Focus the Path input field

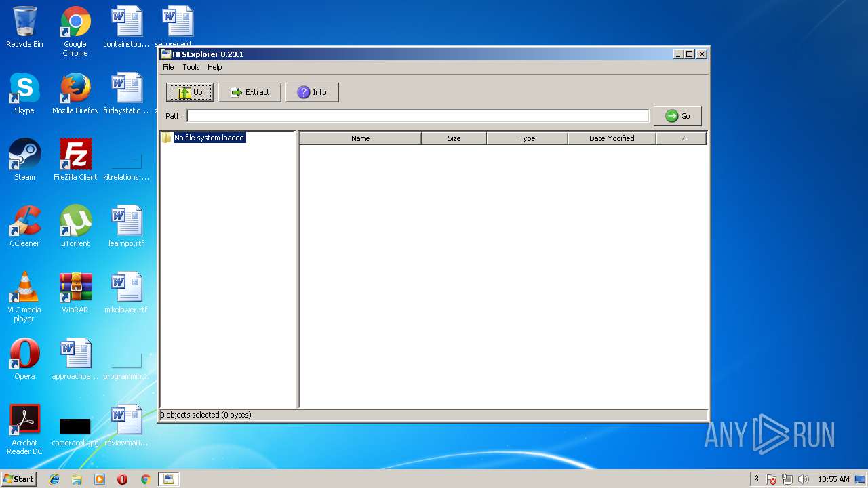418,116
